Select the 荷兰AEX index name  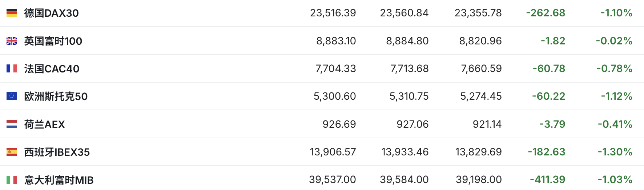pyautogui.click(x=44, y=124)
